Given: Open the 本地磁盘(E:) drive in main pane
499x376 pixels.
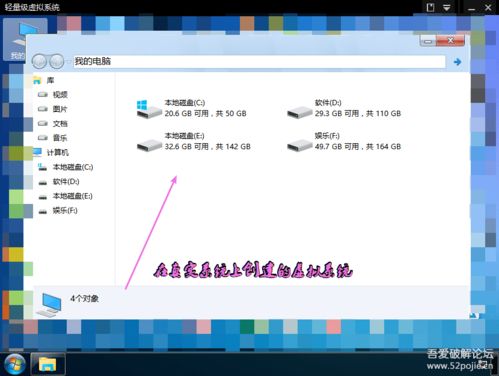Looking at the screenshot, I should pyautogui.click(x=149, y=145).
